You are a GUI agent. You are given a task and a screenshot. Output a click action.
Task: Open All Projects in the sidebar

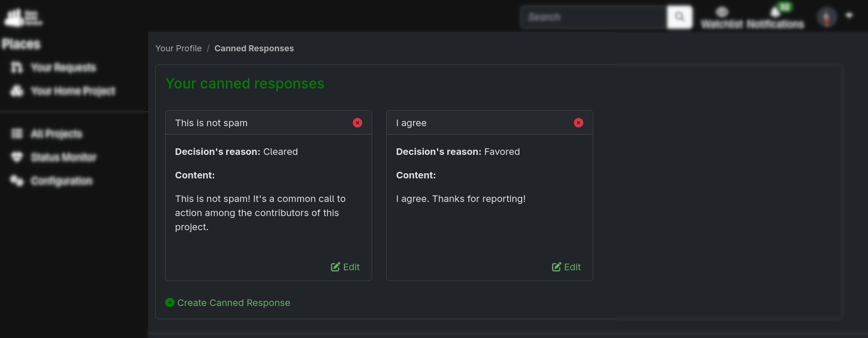pos(47,134)
